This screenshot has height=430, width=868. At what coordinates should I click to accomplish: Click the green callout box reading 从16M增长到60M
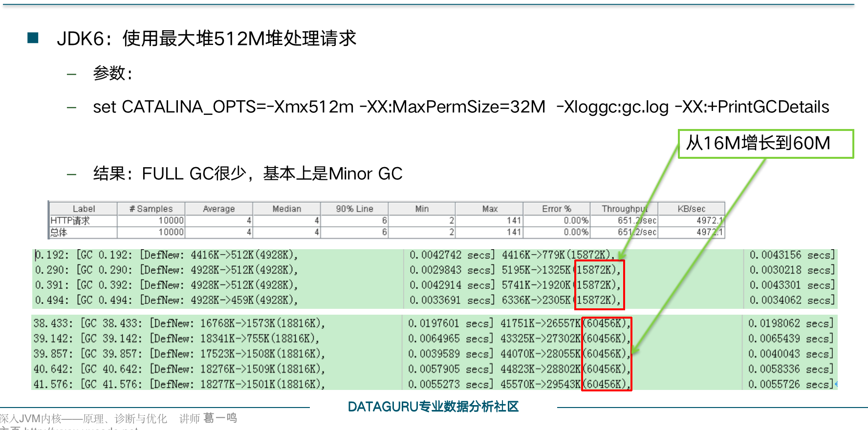765,144
